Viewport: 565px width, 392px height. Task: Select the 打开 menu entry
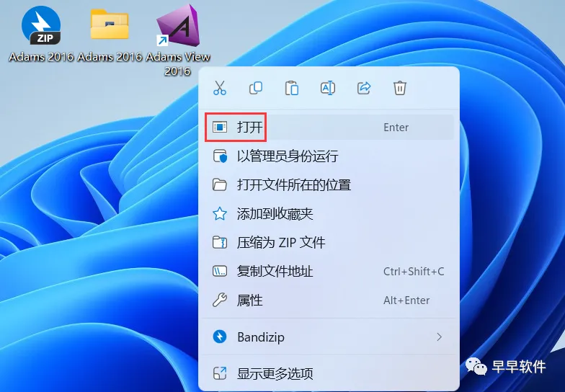[329, 127]
